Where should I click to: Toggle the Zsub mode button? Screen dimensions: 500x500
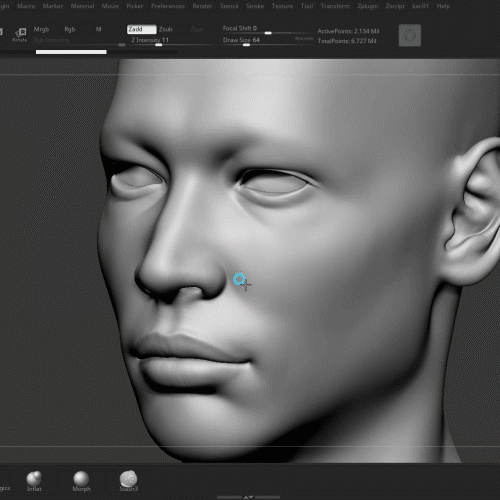pyautogui.click(x=166, y=29)
